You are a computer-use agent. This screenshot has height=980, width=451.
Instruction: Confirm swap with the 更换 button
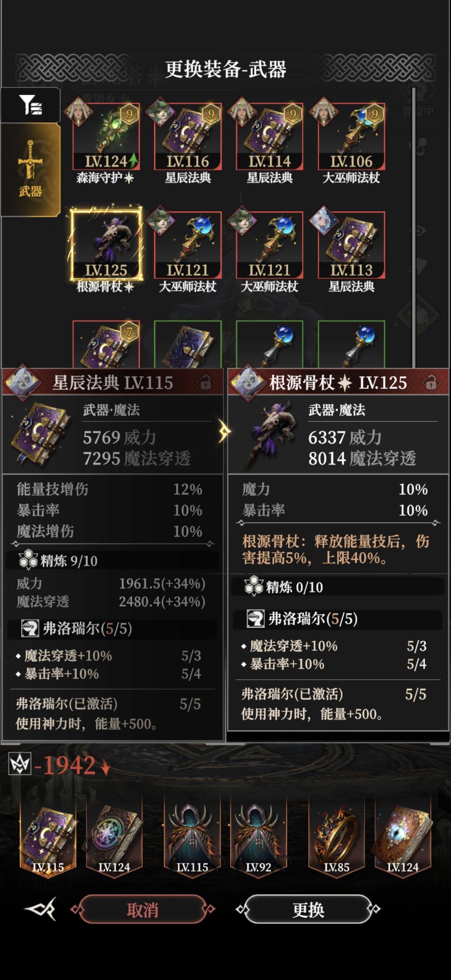(x=308, y=910)
